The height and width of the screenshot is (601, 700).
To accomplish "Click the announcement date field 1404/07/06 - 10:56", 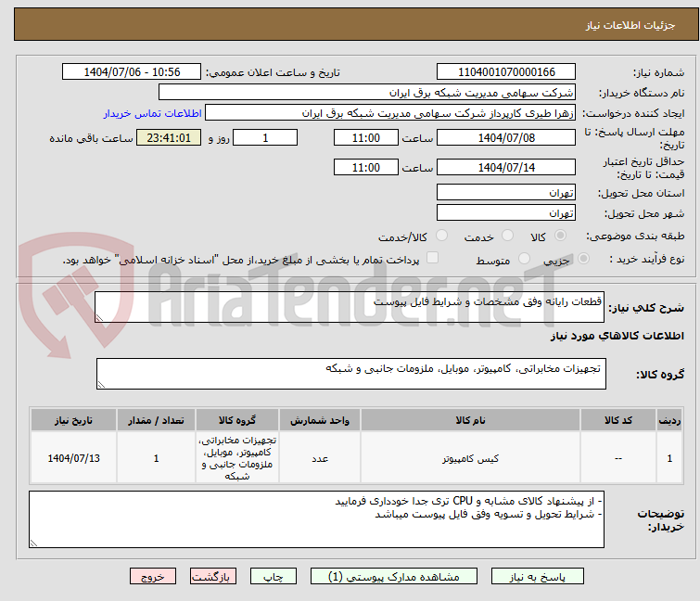I will pos(132,72).
